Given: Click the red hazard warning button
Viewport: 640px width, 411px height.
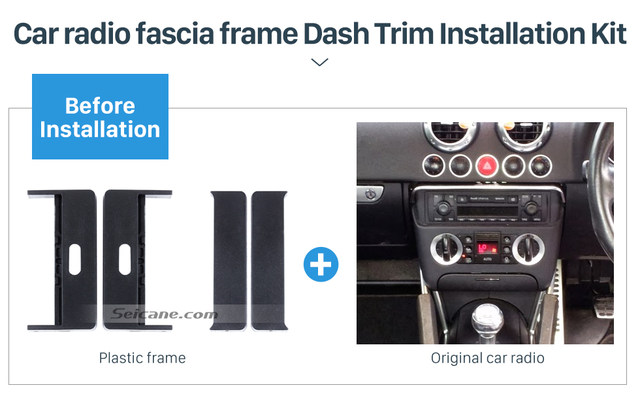Looking at the screenshot, I should [x=487, y=166].
